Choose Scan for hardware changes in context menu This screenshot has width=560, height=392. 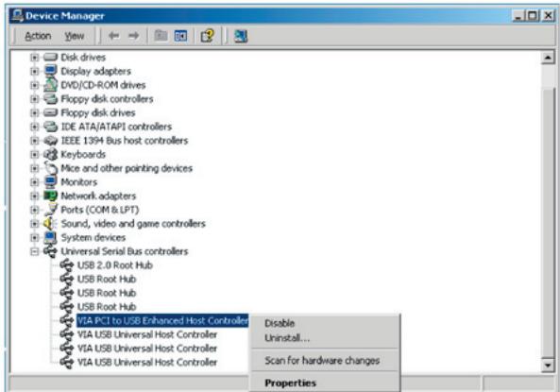click(322, 361)
